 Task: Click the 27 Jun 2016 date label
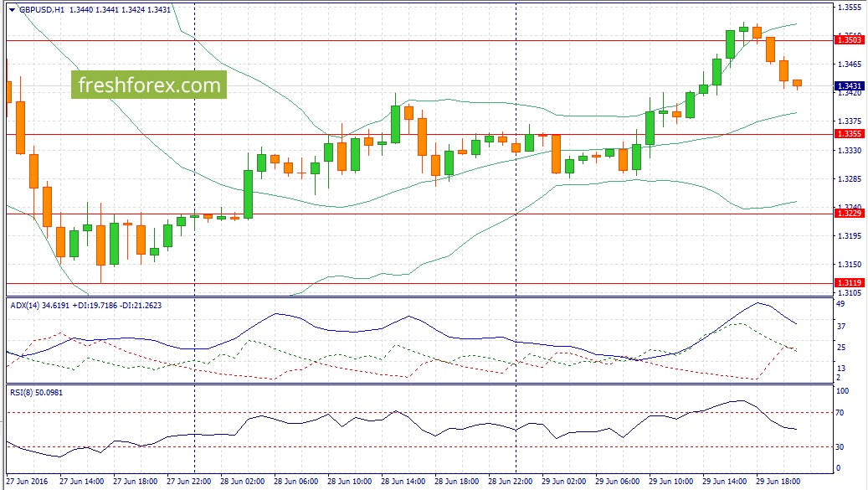point(28,482)
